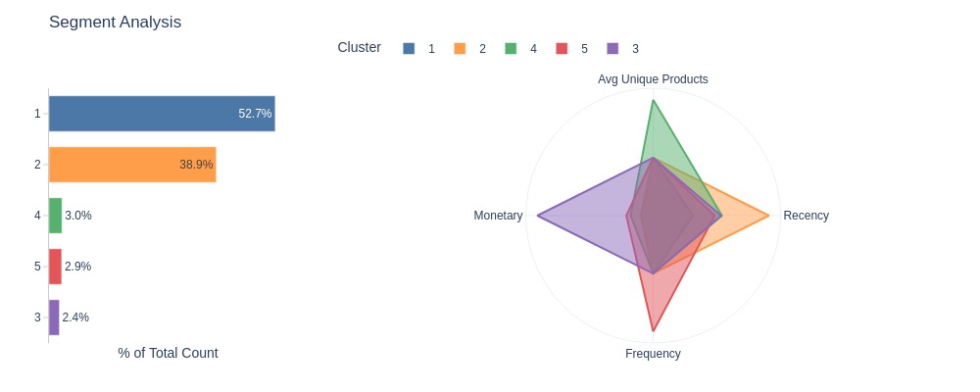Click the Recency axis label
Image resolution: width=980 pixels, height=392 pixels.
[807, 216]
